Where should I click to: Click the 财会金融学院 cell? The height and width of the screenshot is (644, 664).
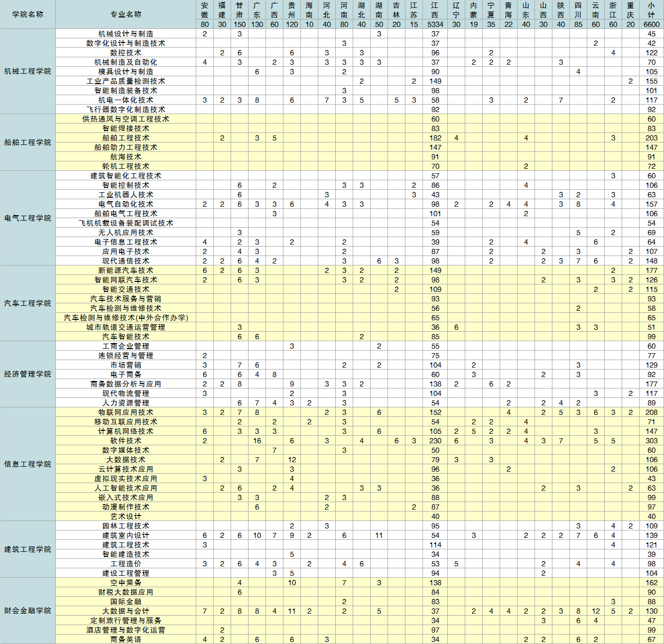28,611
